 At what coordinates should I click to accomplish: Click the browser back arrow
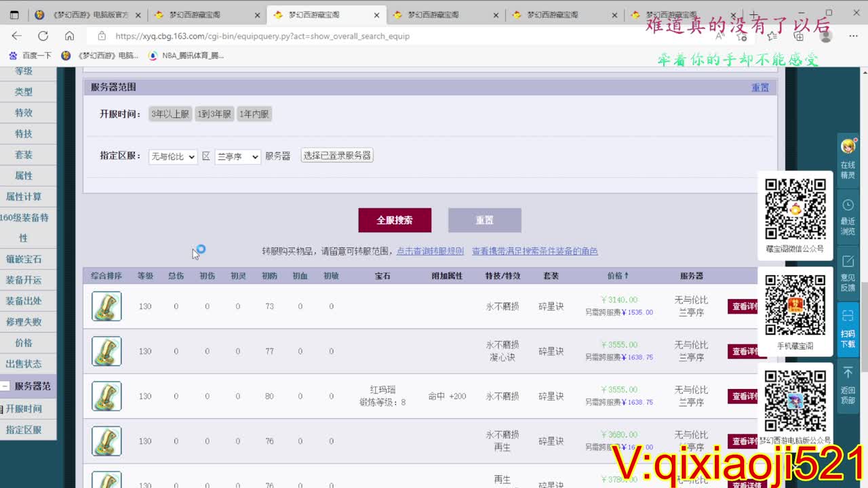pos(17,36)
